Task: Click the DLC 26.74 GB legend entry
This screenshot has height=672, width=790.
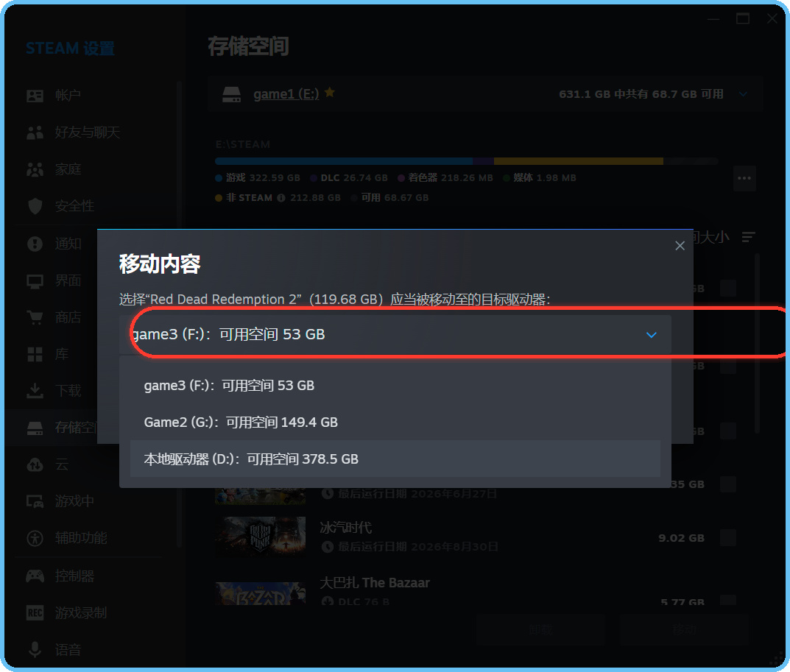Action: coord(349,178)
